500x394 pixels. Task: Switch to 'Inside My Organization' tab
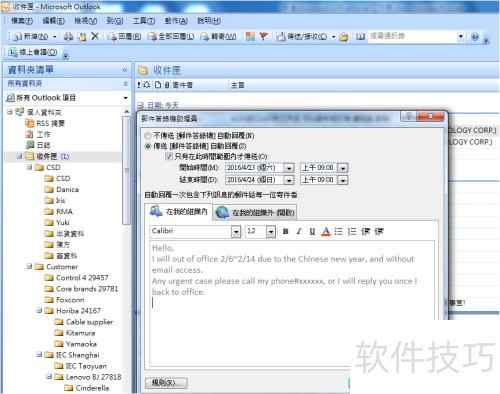179,212
